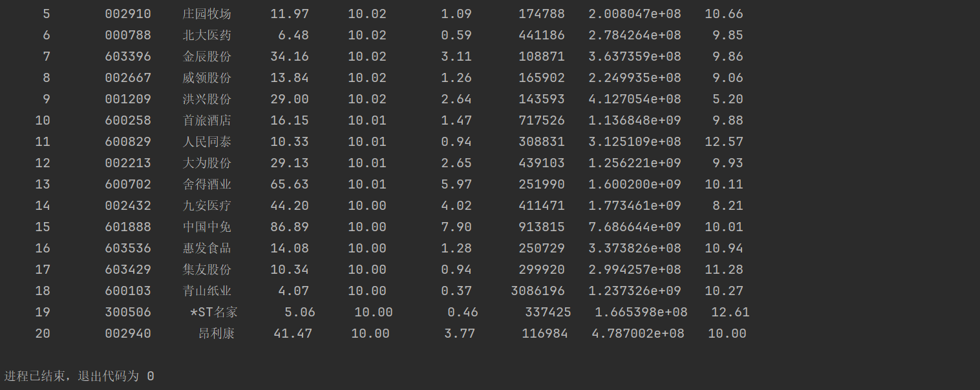Select stock name 北大医药

207,35
